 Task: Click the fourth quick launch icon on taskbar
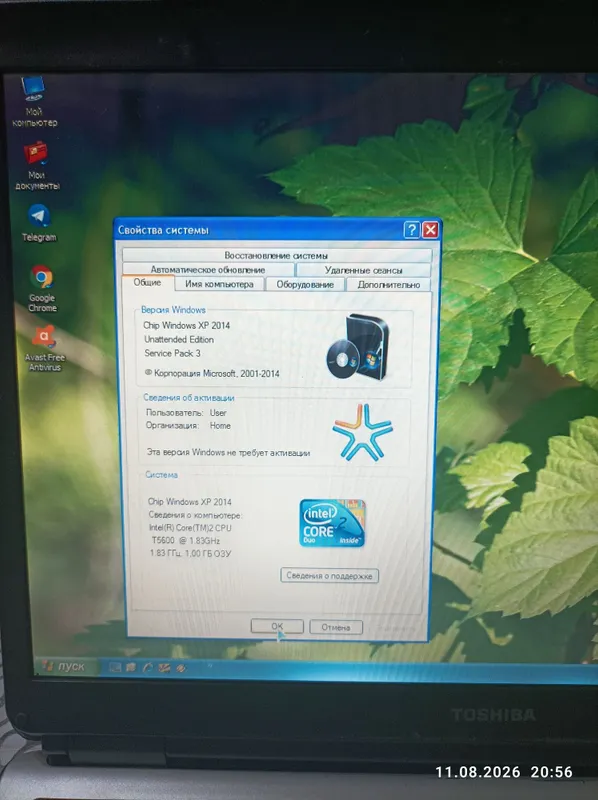[x=164, y=667]
